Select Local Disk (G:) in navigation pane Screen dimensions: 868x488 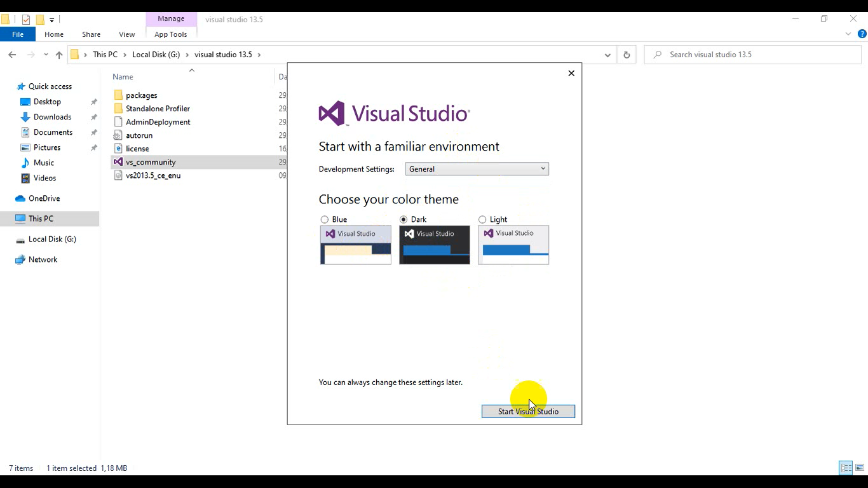tap(52, 239)
